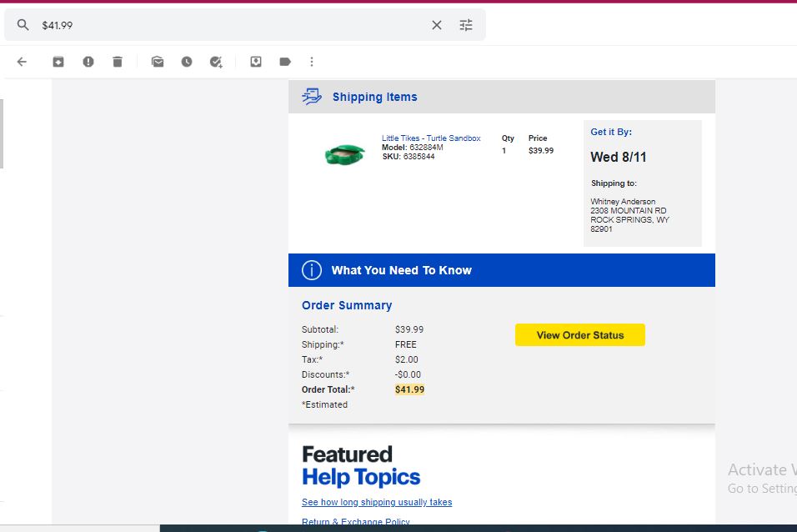Report email as spam
This screenshot has height=532, width=797.
88,62
